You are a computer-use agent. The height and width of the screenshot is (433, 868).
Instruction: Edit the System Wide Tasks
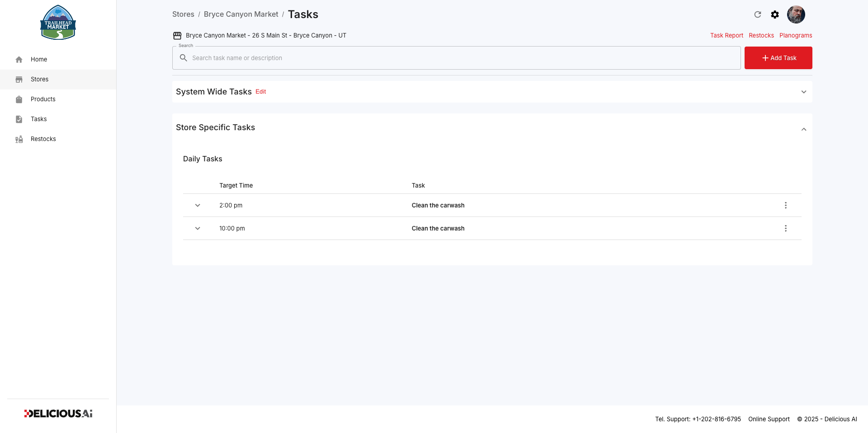point(261,92)
